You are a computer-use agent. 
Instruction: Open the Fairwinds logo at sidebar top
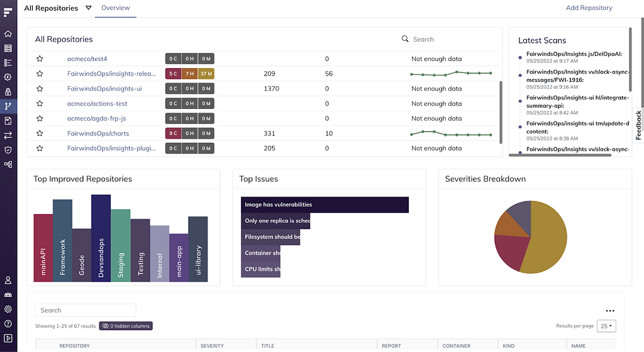[x=8, y=13]
